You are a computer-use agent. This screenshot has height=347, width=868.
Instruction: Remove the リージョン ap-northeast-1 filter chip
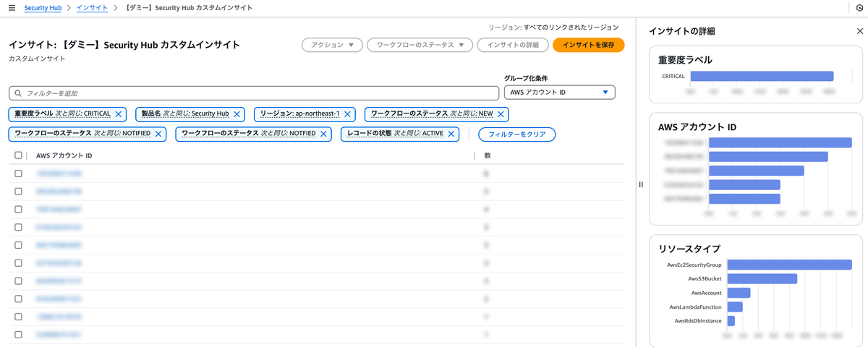click(348, 114)
